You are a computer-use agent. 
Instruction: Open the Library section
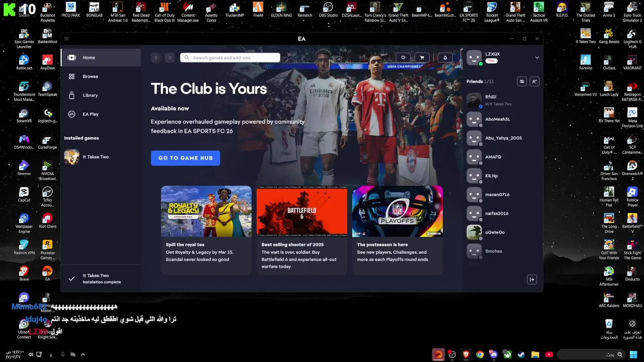pyautogui.click(x=101, y=95)
